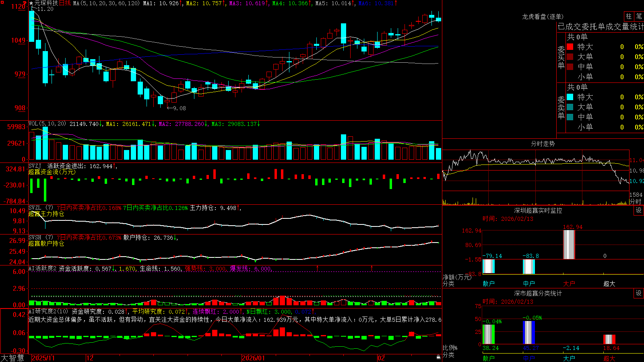Click the VOL(5,10,20) indicator label

(x=47, y=124)
